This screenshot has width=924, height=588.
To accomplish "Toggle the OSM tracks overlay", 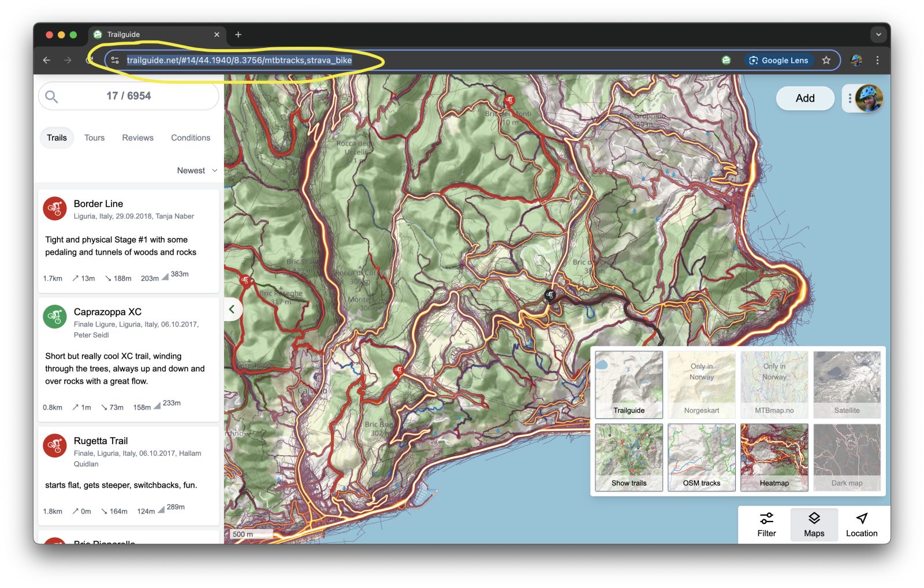I will [702, 457].
